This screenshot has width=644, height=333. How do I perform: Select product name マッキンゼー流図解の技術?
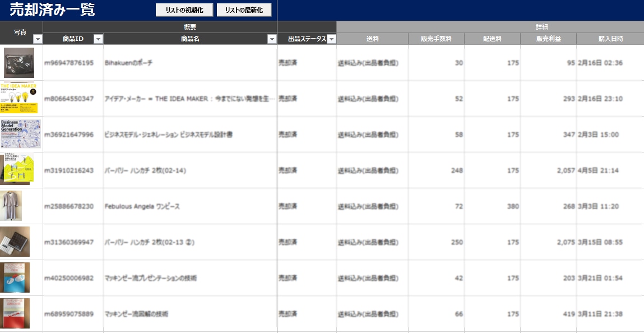point(136,314)
